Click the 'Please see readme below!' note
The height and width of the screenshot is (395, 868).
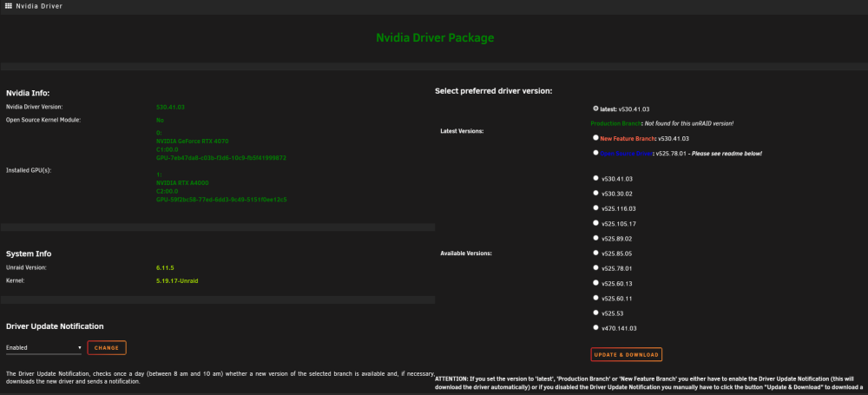point(727,153)
